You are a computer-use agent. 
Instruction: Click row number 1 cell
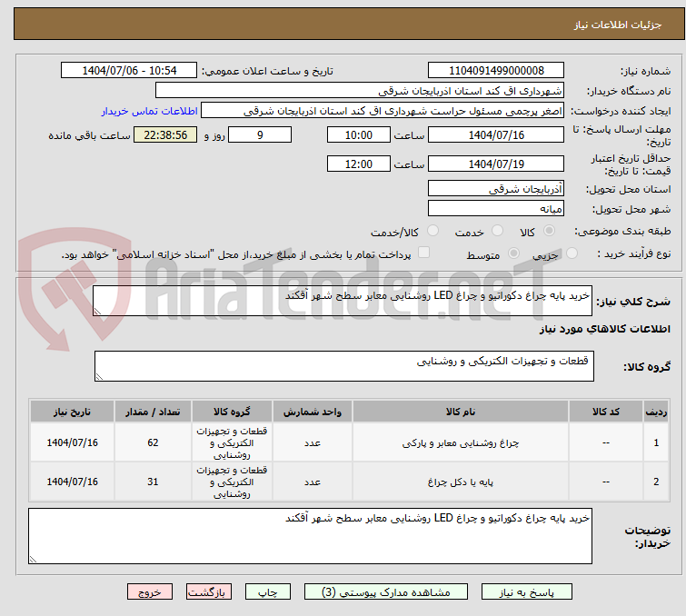[656, 442]
